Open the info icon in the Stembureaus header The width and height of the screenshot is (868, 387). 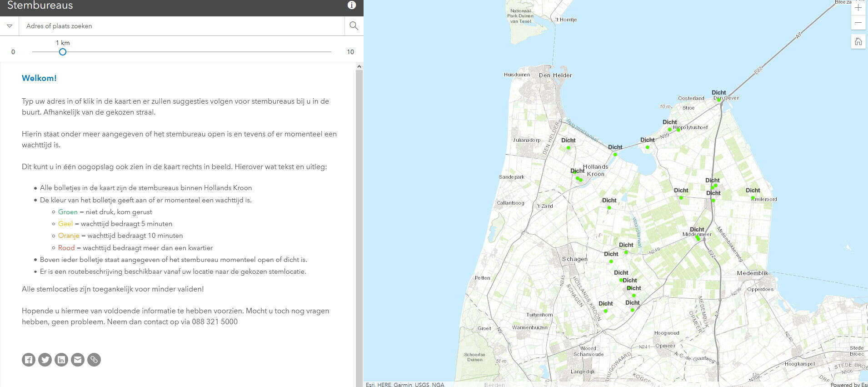(352, 5)
